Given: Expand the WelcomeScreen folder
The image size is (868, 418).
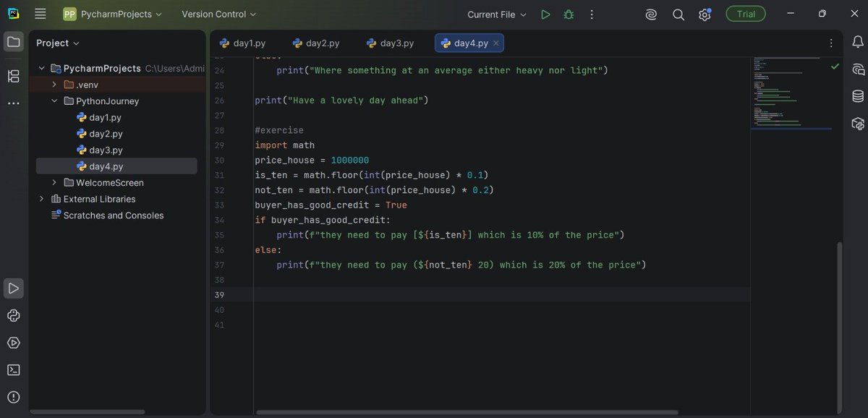Looking at the screenshot, I should coord(54,182).
